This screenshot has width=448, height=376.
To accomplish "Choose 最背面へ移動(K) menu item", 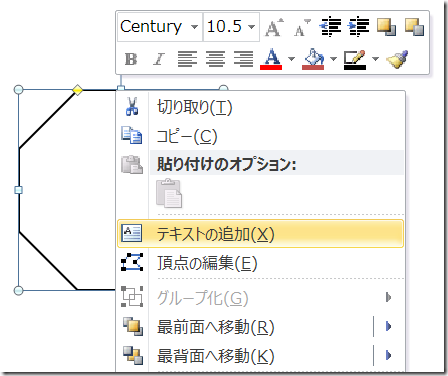I will [245, 356].
